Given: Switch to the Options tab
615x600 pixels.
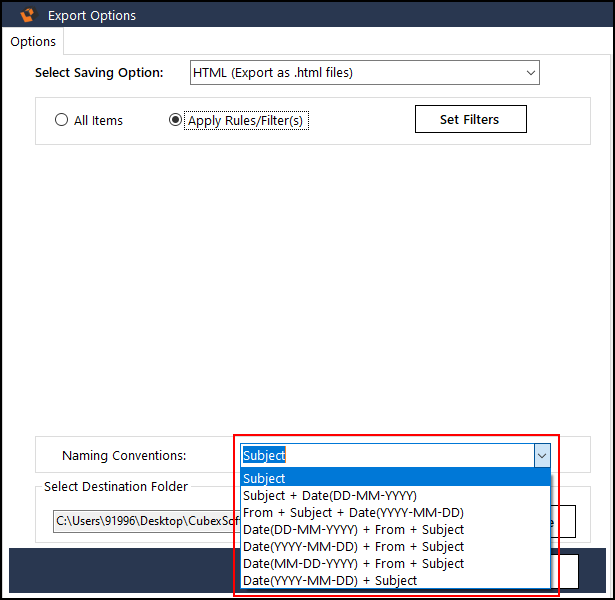Looking at the screenshot, I should tap(33, 42).
